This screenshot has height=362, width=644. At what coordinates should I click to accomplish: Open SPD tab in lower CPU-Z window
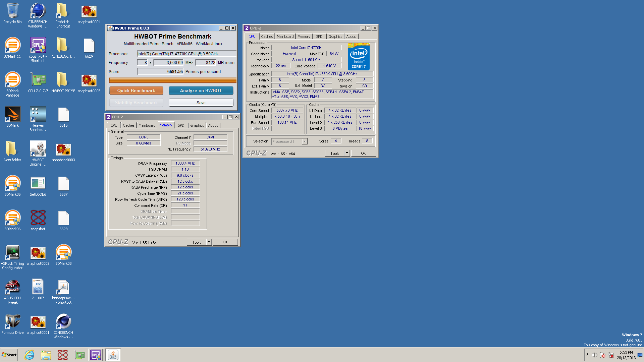(x=181, y=125)
